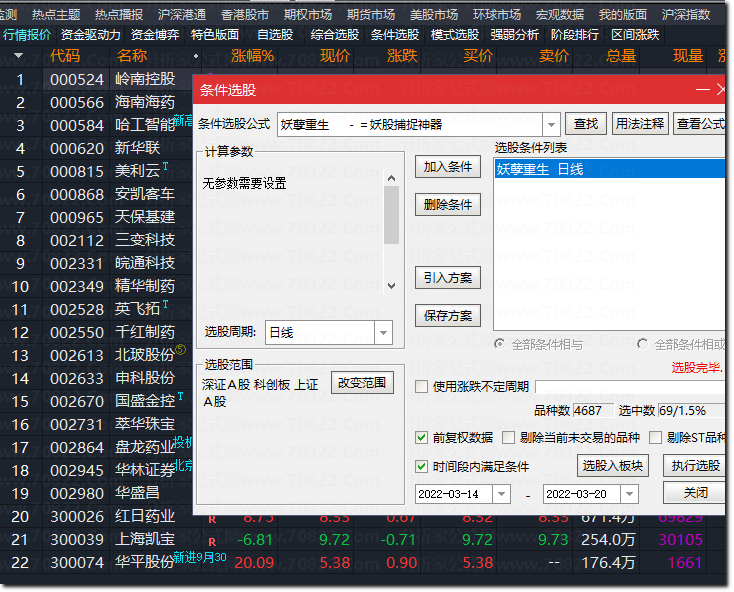Sort by the 现价 column header
This screenshot has height=592, width=734.
pos(335,56)
